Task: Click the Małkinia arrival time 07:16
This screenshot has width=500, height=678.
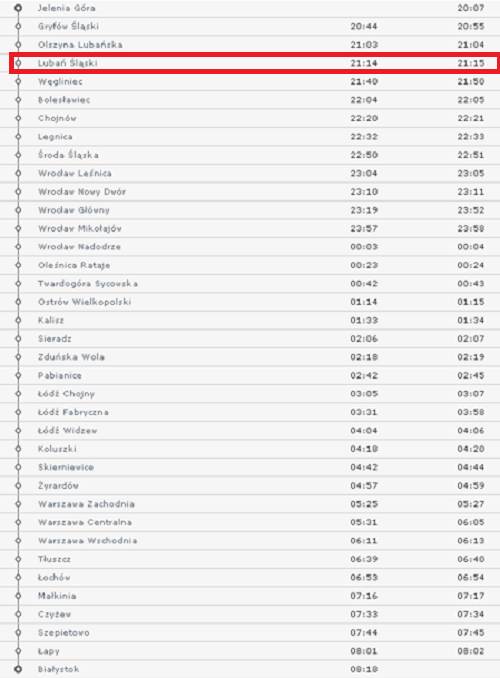Action: 364,596
